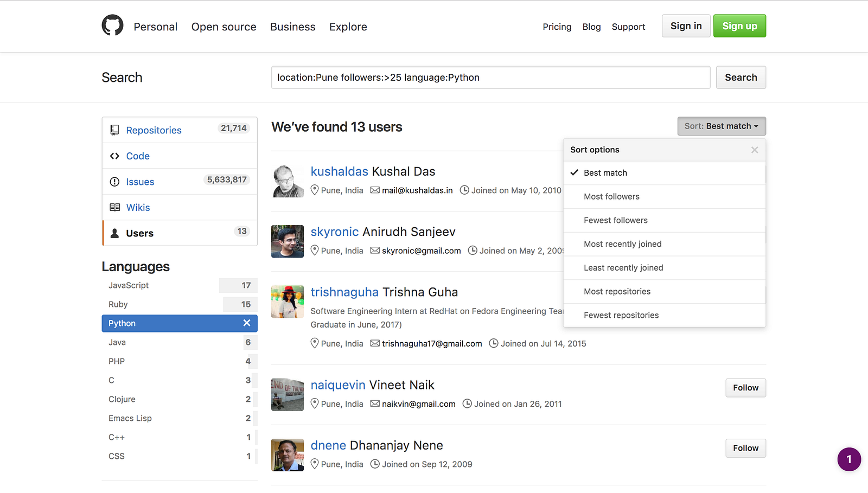The image size is (868, 493).
Task: Follow user naiquevin
Action: click(x=745, y=388)
